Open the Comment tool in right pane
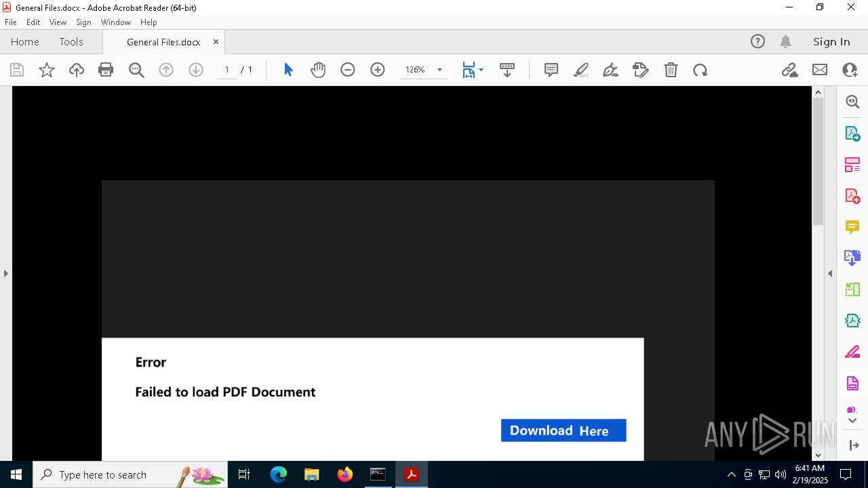This screenshot has width=868, height=488. click(x=852, y=227)
